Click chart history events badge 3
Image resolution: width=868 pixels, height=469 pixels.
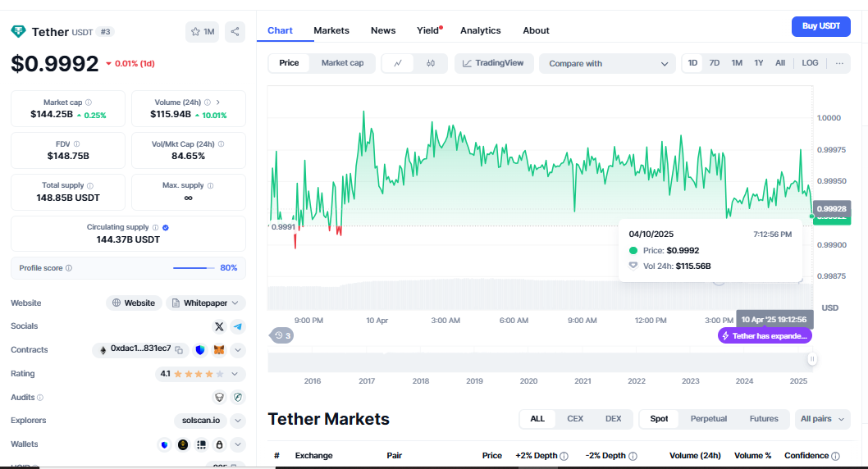pyautogui.click(x=282, y=335)
